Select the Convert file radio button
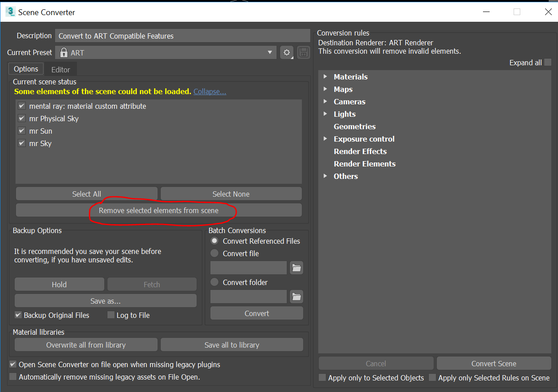 point(214,253)
